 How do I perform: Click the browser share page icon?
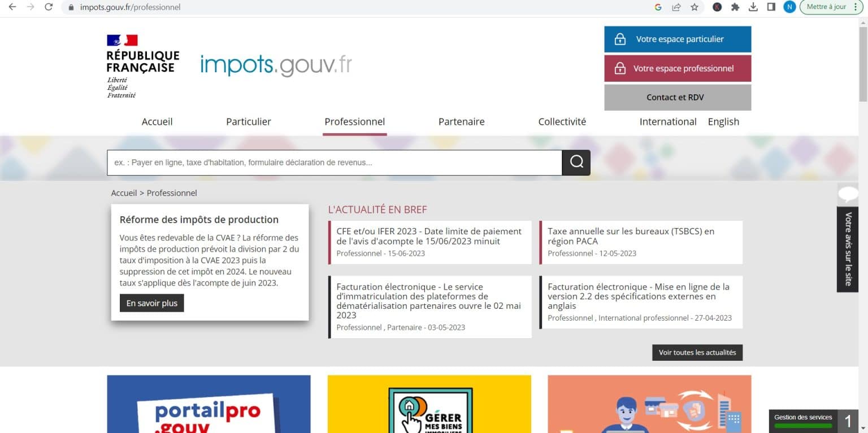[x=676, y=7]
